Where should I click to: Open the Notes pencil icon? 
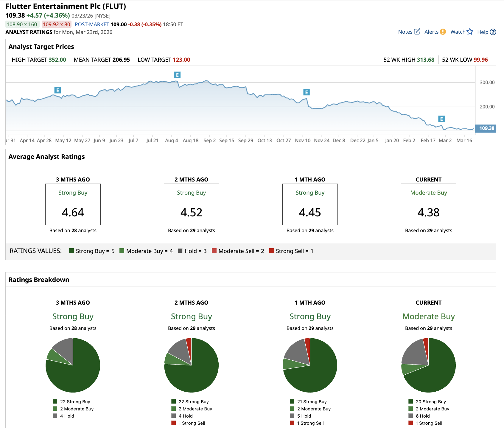point(417,31)
